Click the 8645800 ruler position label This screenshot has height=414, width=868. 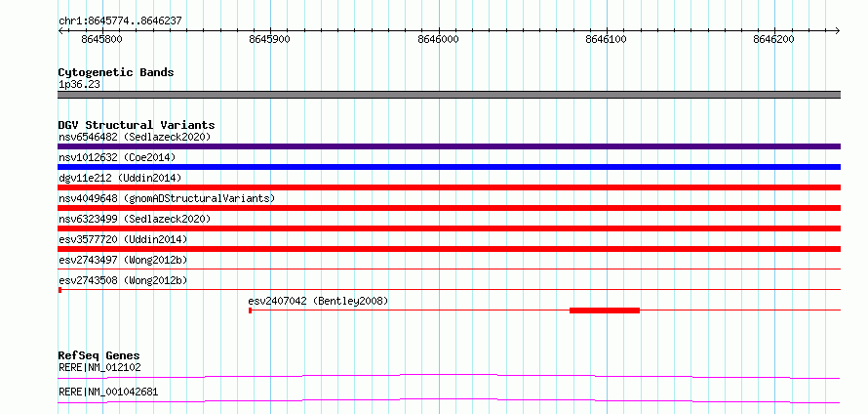(101, 39)
